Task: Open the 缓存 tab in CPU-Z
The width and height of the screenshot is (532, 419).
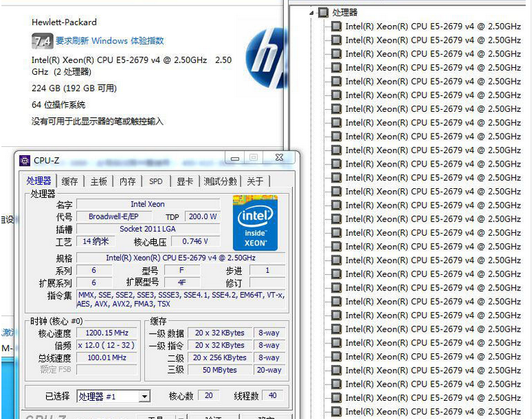Action: 69,181
